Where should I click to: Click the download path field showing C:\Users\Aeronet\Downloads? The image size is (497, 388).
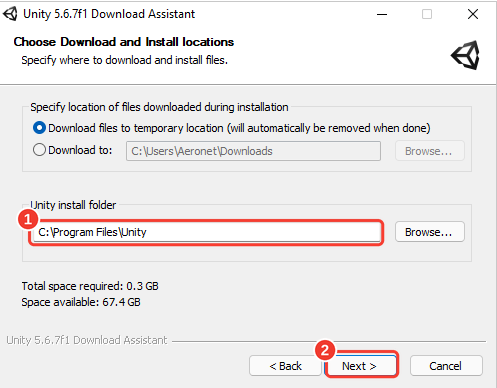point(253,151)
